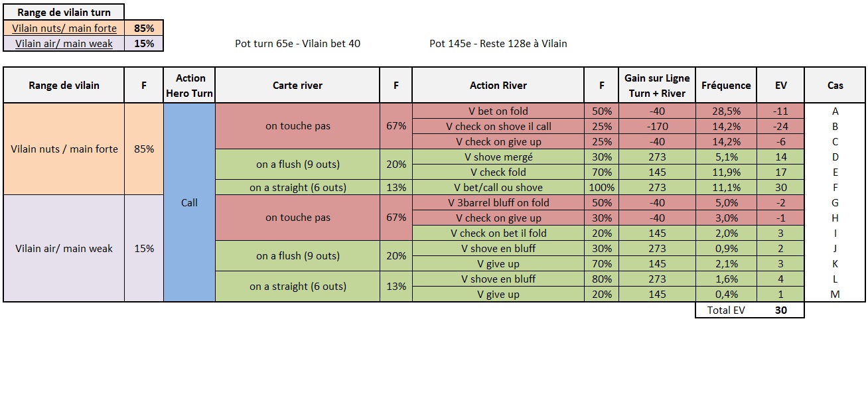The width and height of the screenshot is (868, 404).
Task: Select the "V check on bet il fold" cell
Action: tap(498, 234)
